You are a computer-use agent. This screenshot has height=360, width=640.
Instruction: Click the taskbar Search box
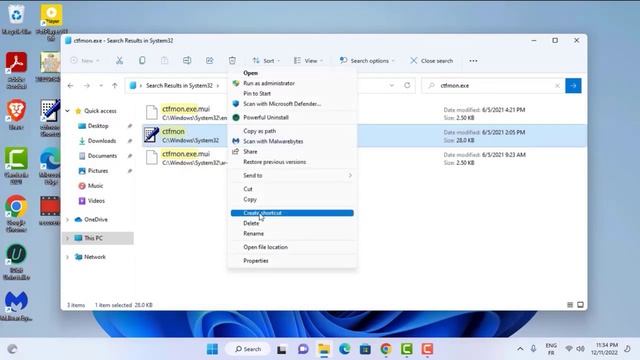pyautogui.click(x=248, y=349)
